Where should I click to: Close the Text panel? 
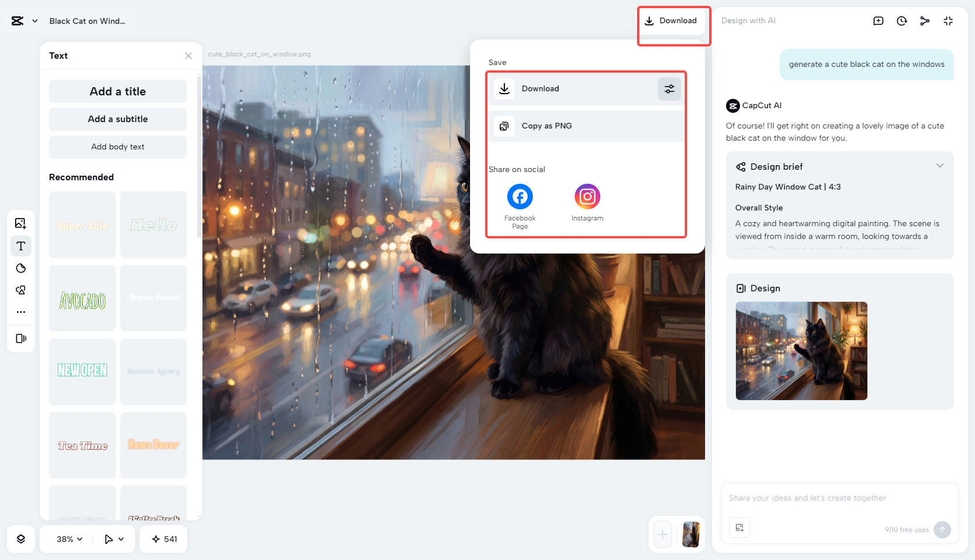coord(188,56)
